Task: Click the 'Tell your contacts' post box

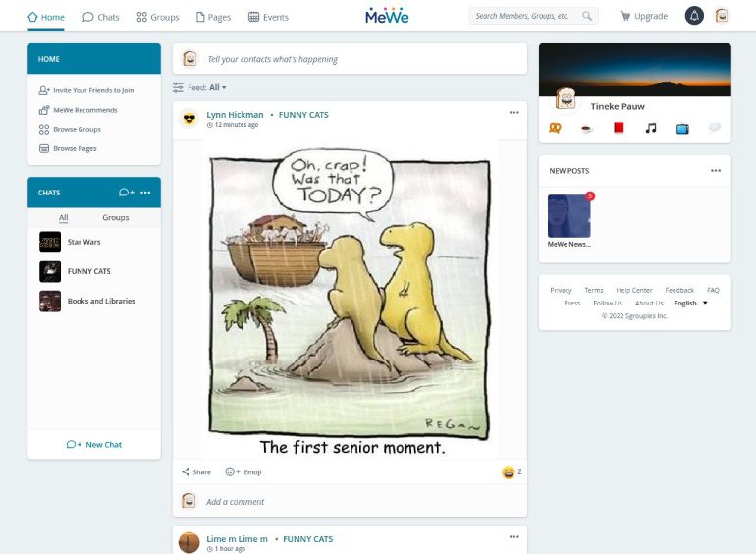Action: pyautogui.click(x=350, y=59)
